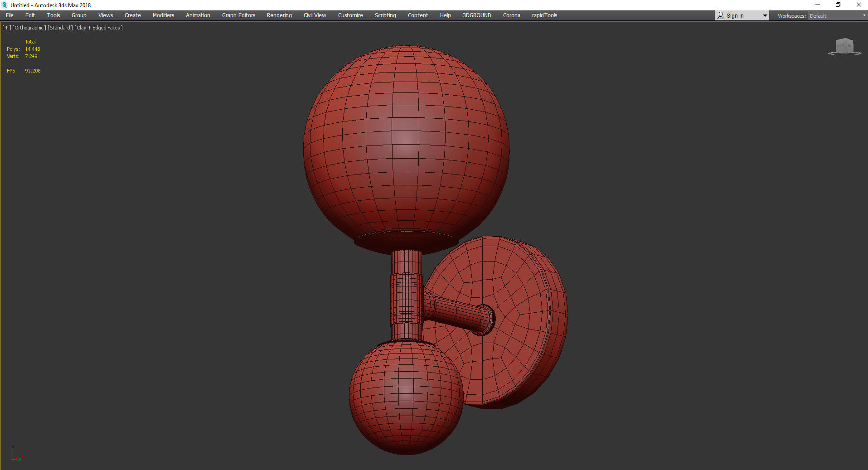Open the Views menu
The width and height of the screenshot is (868, 470).
tap(106, 15)
